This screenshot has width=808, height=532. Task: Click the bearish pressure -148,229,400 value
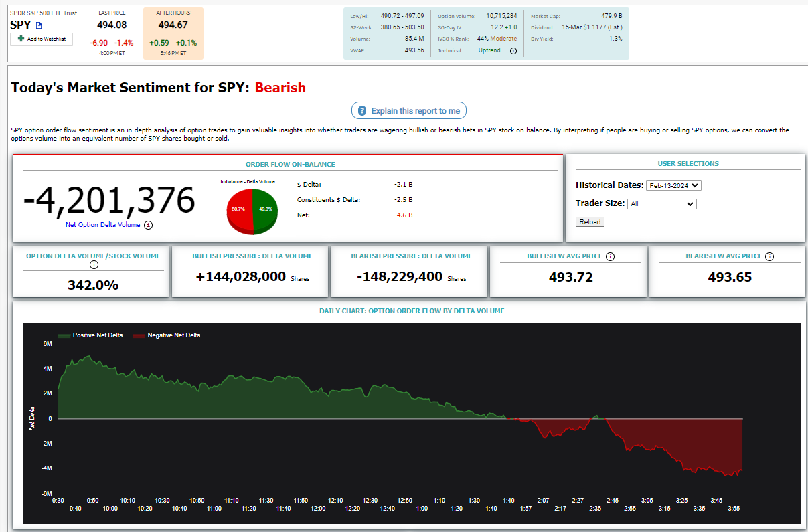pyautogui.click(x=400, y=276)
